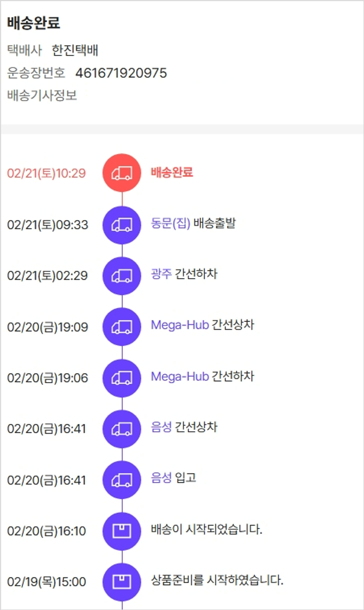
Task: Click the truck icon beside 광주 간선하차
Action: (x=122, y=275)
